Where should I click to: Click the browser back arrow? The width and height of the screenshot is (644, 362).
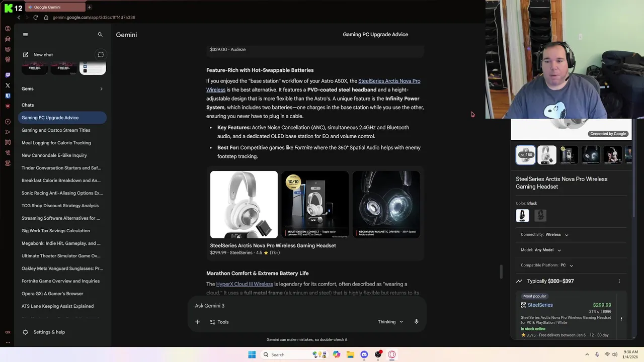point(19,18)
